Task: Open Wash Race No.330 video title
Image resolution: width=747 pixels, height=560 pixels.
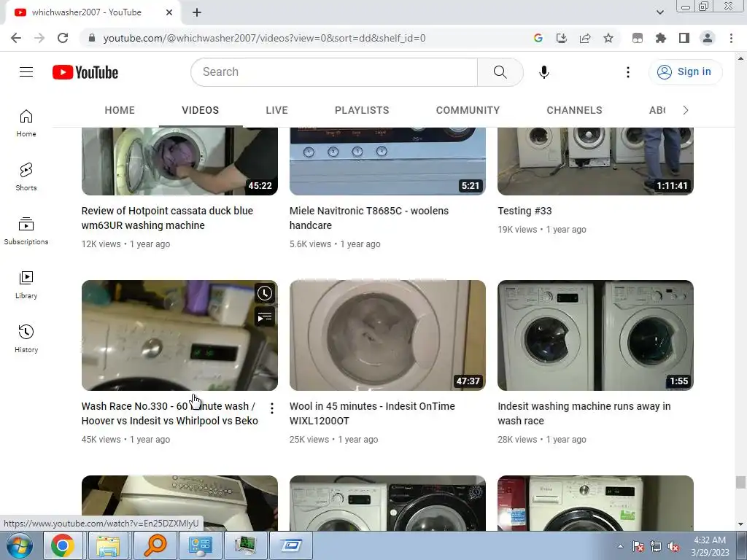Action: click(169, 413)
